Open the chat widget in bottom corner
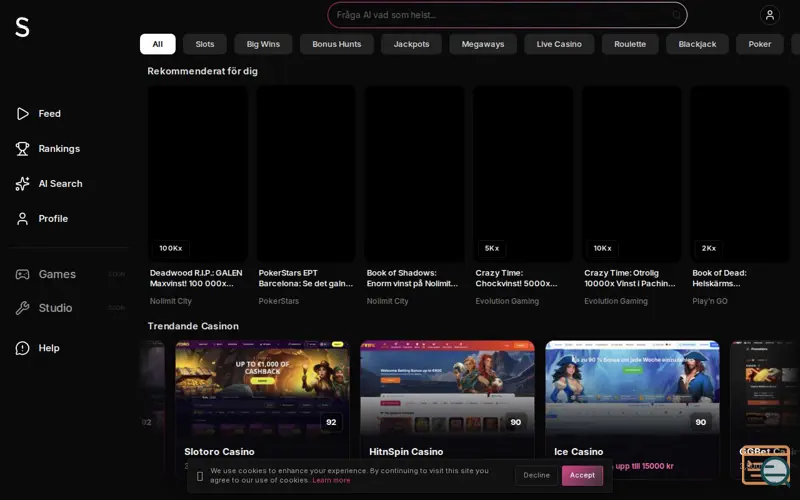Viewport: 800px width, 500px height. tap(765, 465)
